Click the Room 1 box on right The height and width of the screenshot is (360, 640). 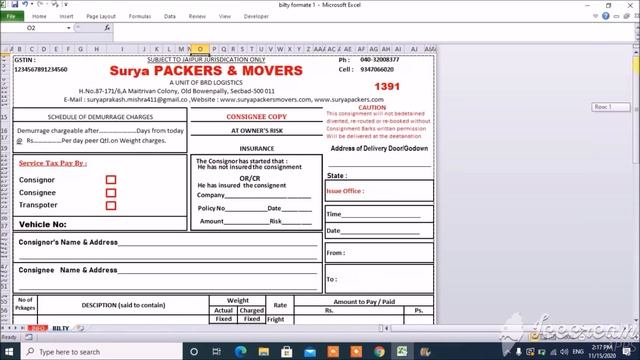611,107
